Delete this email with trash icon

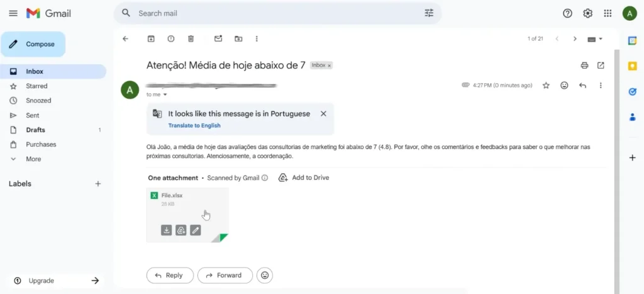point(191,38)
